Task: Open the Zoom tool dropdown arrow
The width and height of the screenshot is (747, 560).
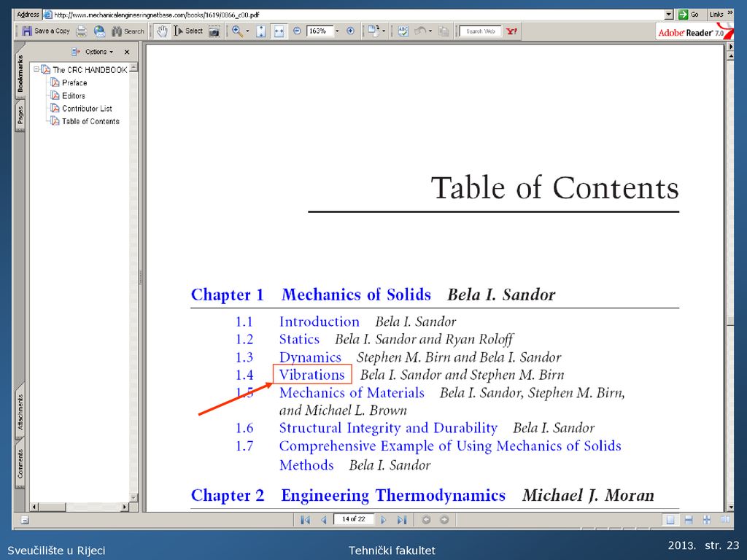Action: coord(248,31)
